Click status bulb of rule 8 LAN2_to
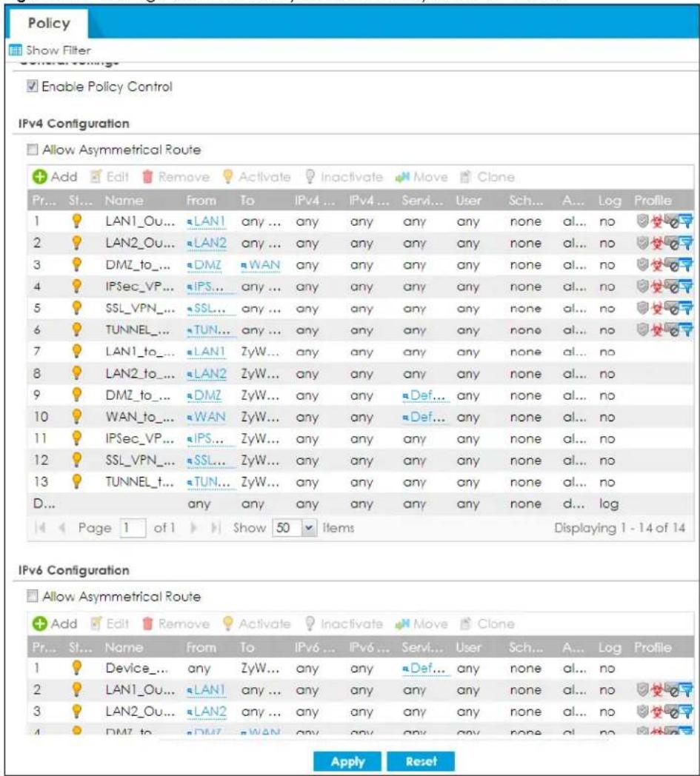This screenshot has height=776, width=700. pyautogui.click(x=77, y=373)
